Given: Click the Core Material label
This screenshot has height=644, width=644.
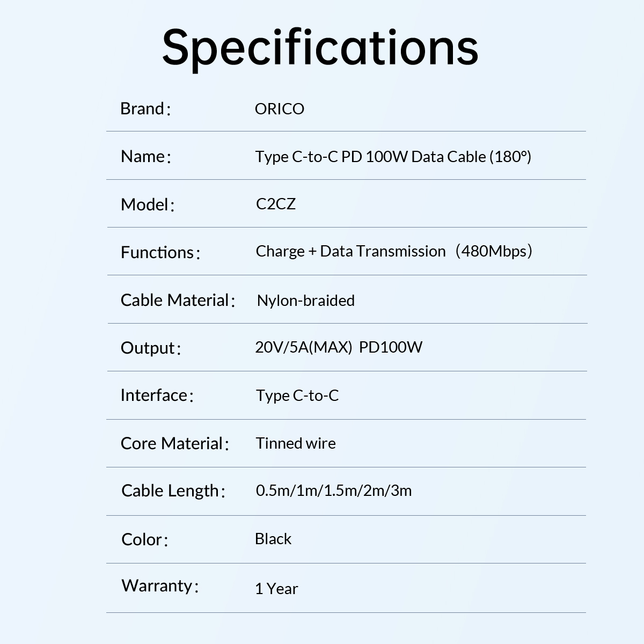Looking at the screenshot, I should pos(172,443).
